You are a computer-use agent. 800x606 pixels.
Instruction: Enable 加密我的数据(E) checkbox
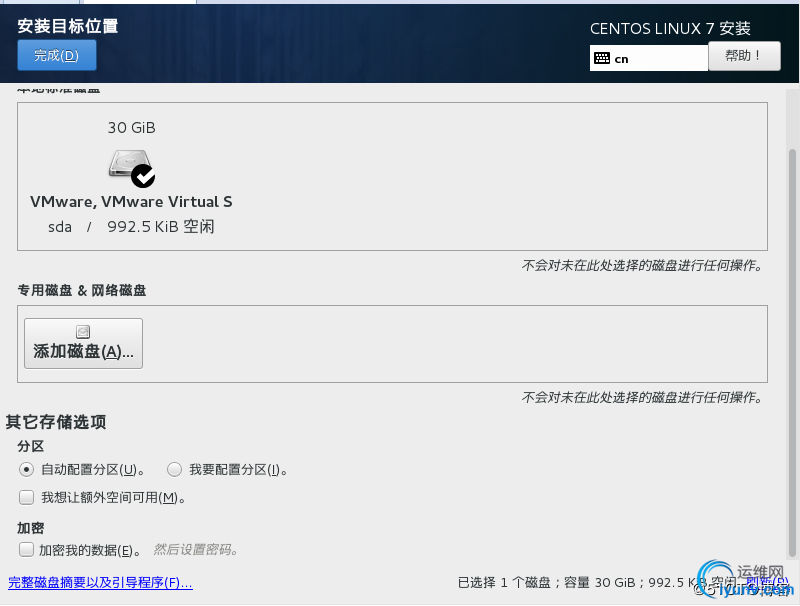click(x=27, y=549)
